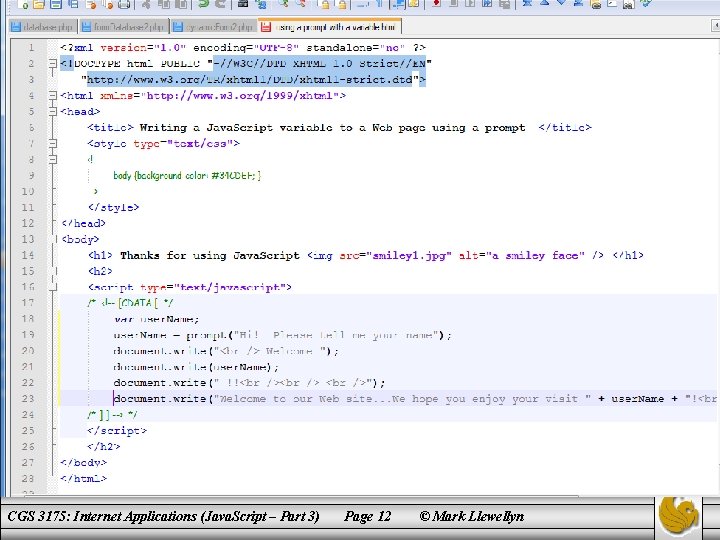Viewport: 720px width, 540px height.
Task: Open Find using the binoculars icon
Action: (243, 4)
